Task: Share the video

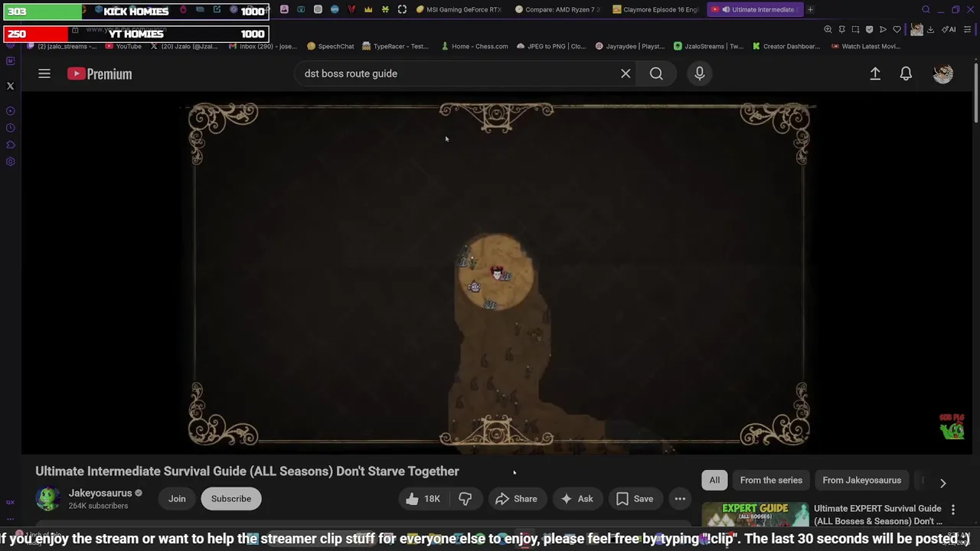Action: (x=517, y=499)
